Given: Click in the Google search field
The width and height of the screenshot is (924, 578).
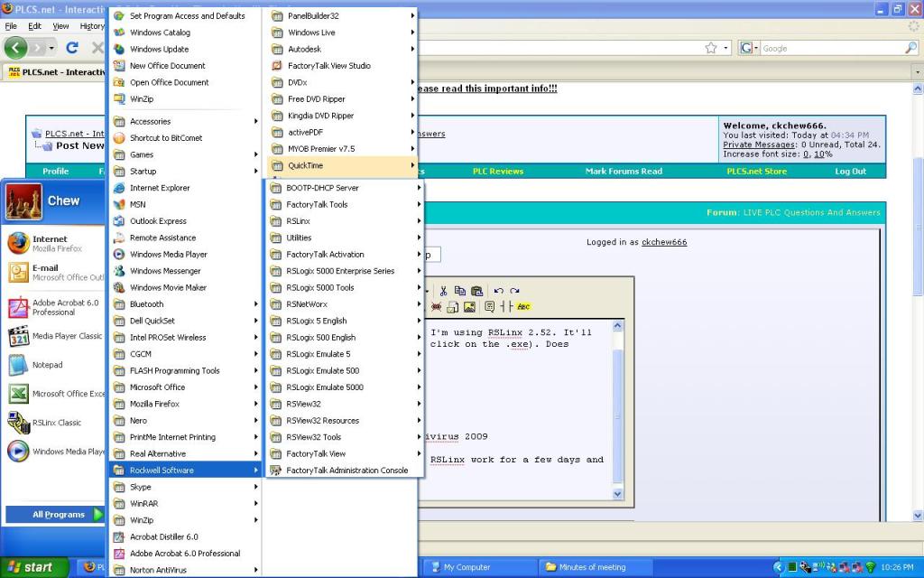Looking at the screenshot, I should [831, 49].
